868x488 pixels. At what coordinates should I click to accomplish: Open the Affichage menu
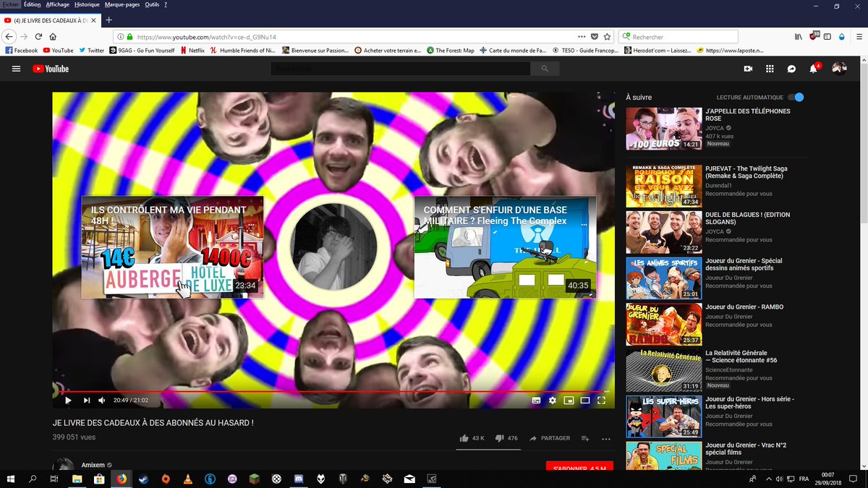coord(58,4)
